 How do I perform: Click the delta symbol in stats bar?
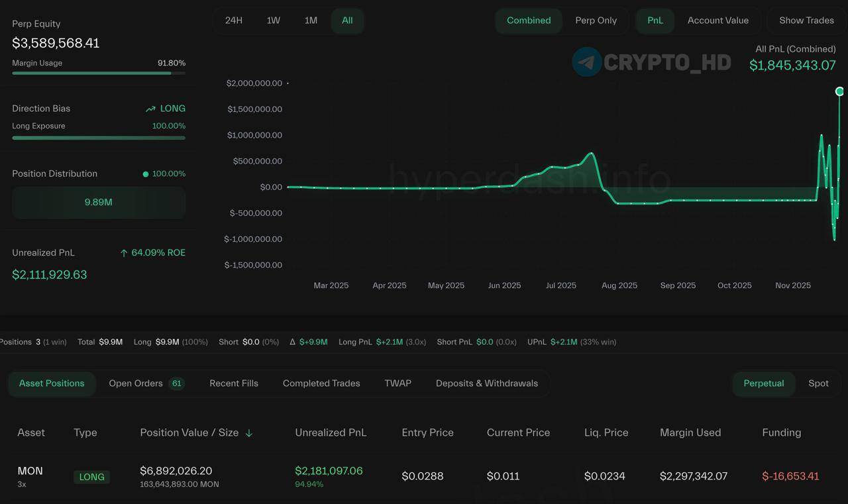click(293, 342)
